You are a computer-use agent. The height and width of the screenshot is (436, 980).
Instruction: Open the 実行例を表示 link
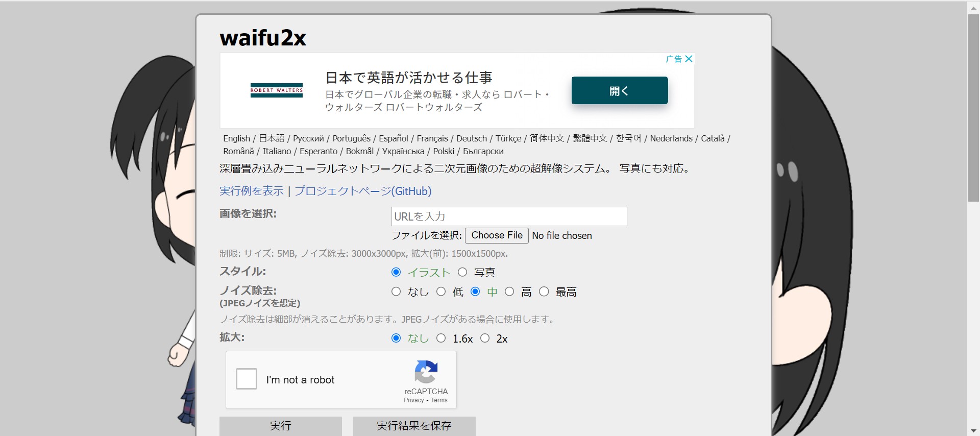pyautogui.click(x=251, y=191)
